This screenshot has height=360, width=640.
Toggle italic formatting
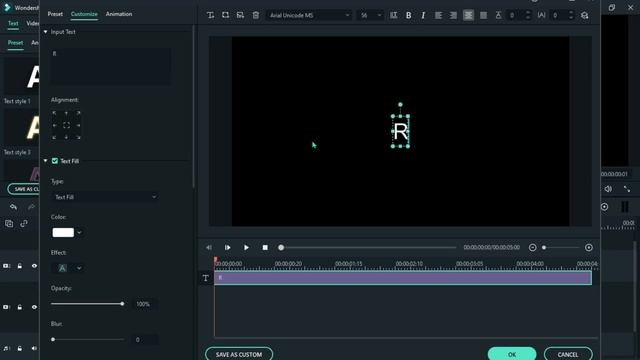coord(423,16)
